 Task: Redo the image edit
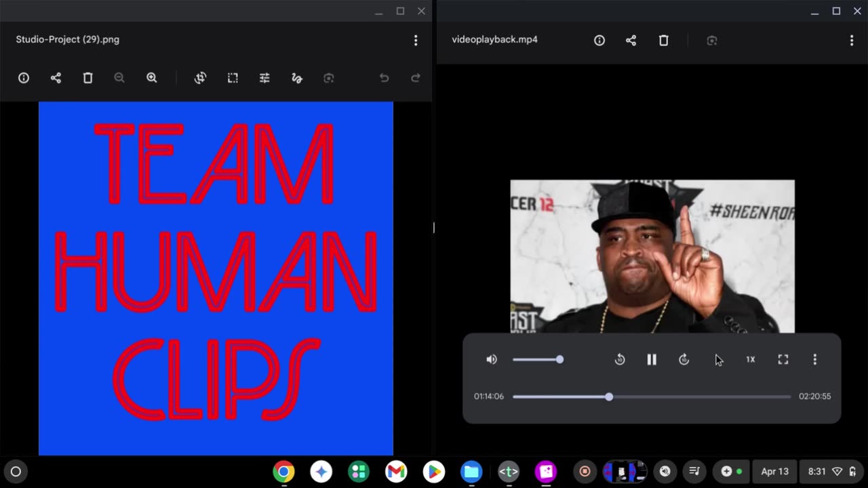(x=416, y=78)
